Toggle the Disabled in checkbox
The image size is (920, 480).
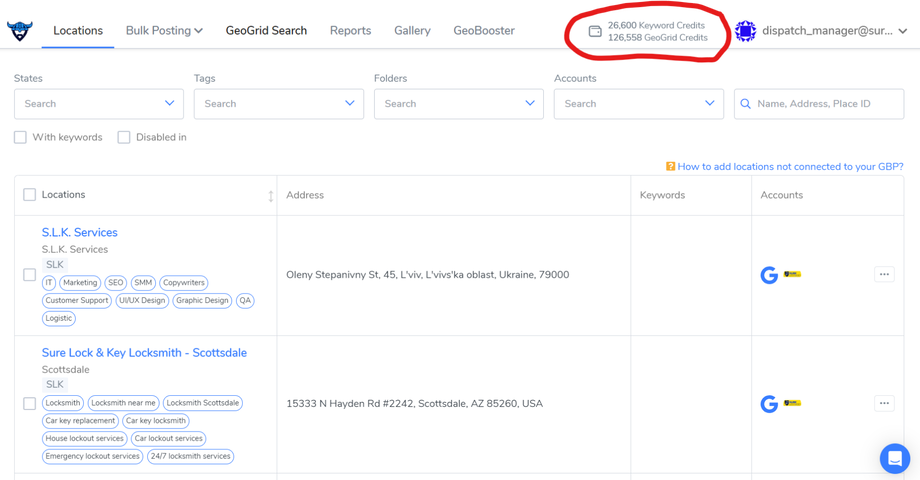click(x=124, y=137)
